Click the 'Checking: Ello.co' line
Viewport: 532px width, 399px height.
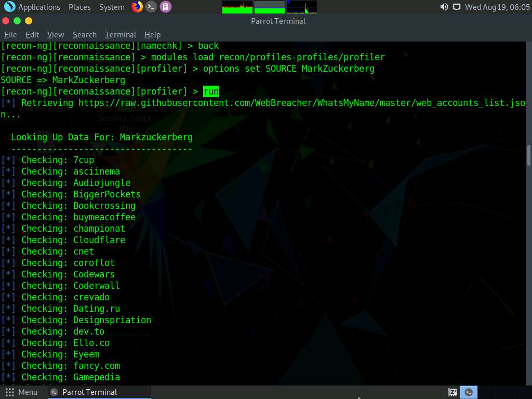55,343
